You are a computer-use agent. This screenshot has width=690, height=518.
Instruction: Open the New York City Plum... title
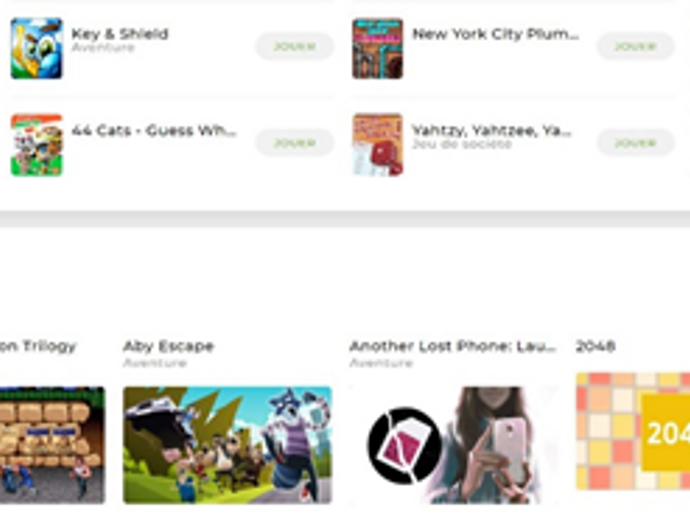point(495,34)
